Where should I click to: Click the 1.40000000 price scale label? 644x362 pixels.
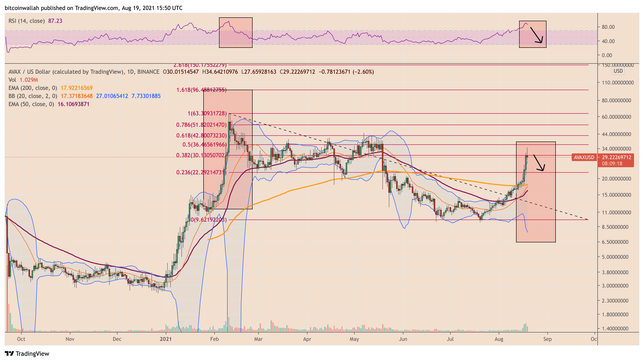tap(615, 328)
